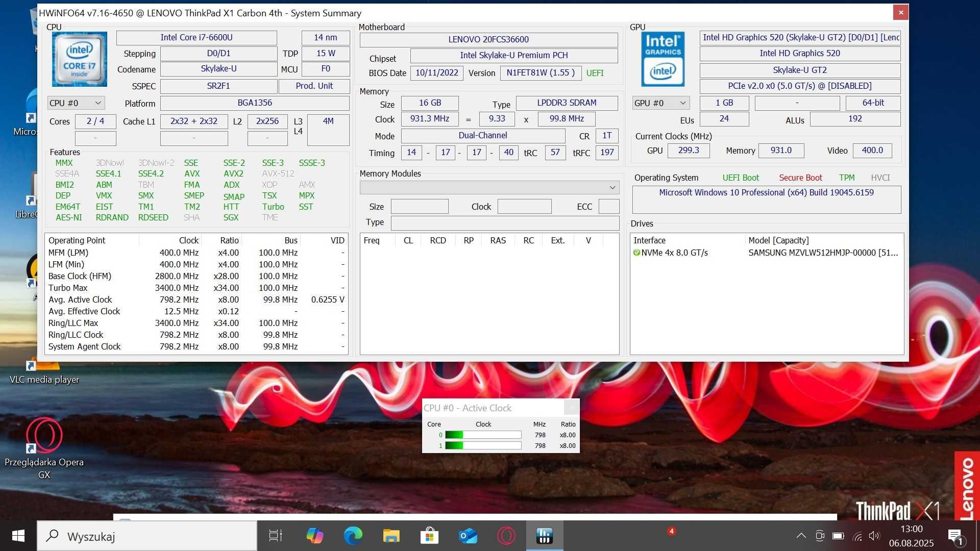The width and height of the screenshot is (980, 551).
Task: Click the Dual-Channel memory mode field
Action: click(483, 136)
